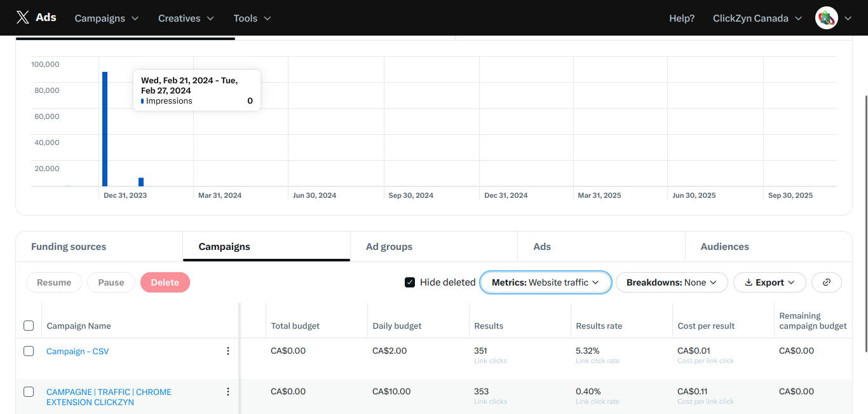Expand the Metrics: Website traffic dropdown
Viewport: 868px width, 414px height.
(x=545, y=282)
